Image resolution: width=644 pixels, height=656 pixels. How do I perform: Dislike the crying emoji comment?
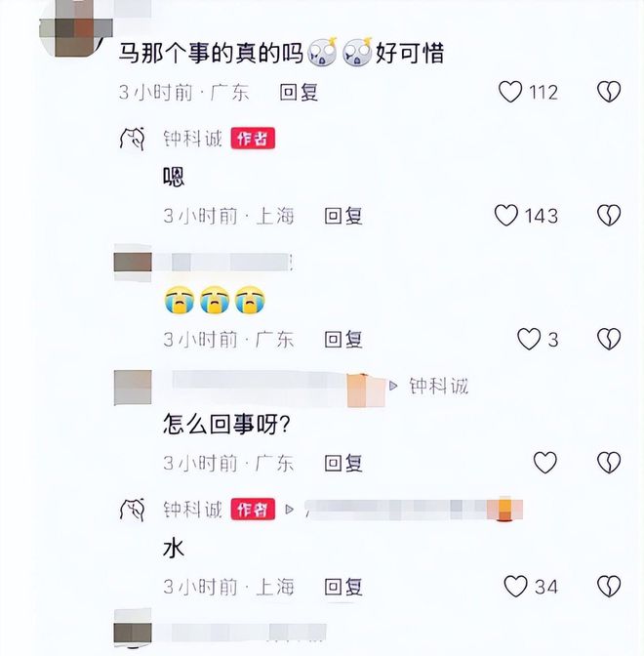tap(609, 339)
